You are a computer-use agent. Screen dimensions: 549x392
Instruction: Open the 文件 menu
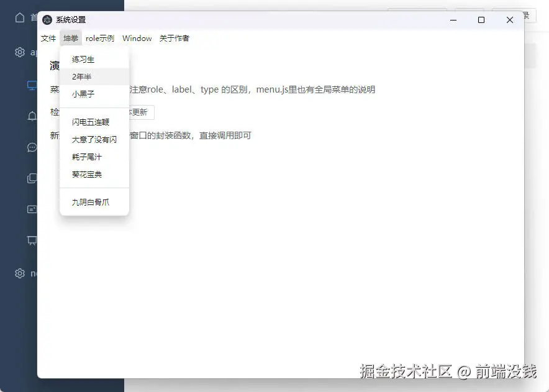coord(48,38)
